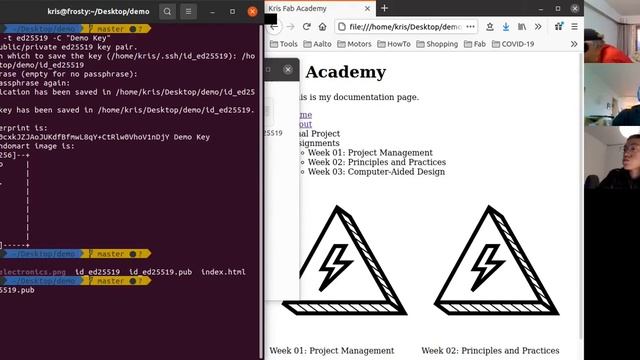Click the terminal search icon
640x360 pixels.
[x=167, y=11]
